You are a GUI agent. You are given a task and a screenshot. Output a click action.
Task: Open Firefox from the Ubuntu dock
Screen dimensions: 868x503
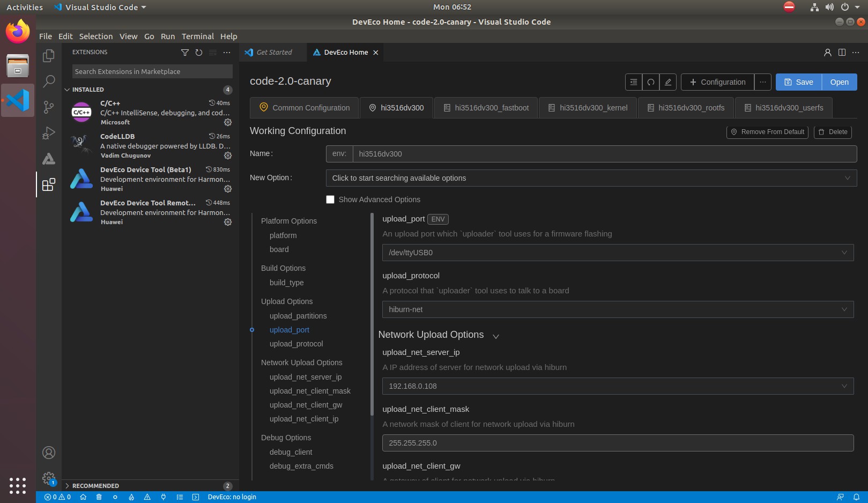coord(18,32)
